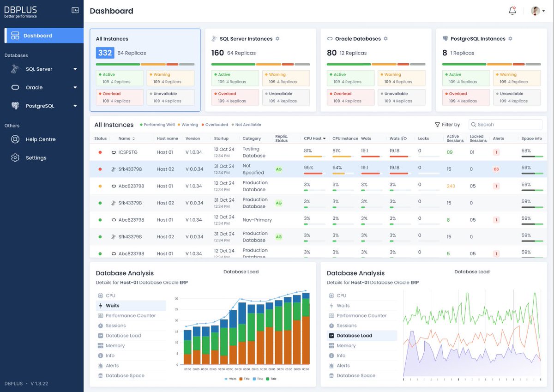
Task: Click alert badge 1 in ICSPSTG row
Action: pos(496,152)
